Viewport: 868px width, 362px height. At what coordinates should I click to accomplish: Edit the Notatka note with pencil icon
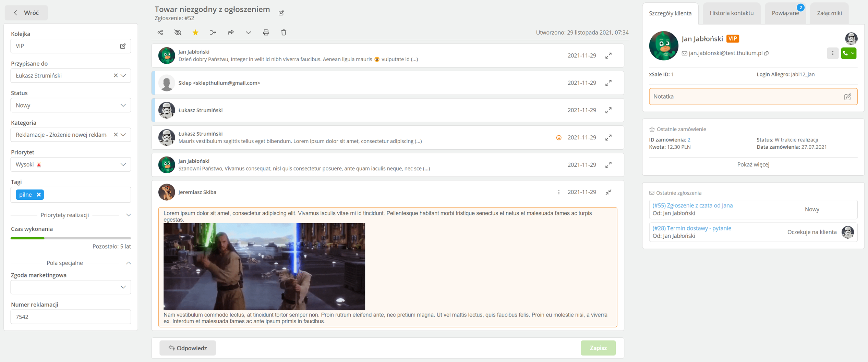tap(847, 97)
